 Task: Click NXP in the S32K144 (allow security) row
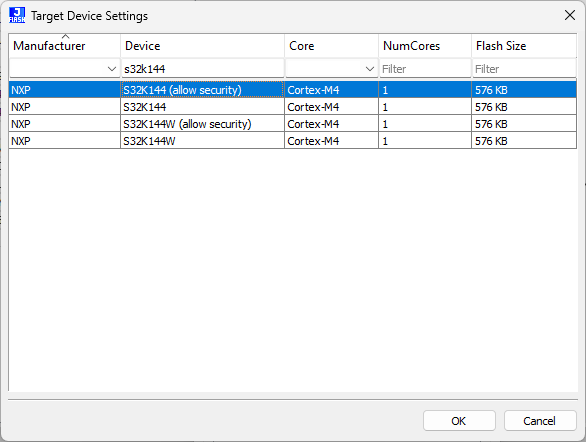[x=21, y=90]
